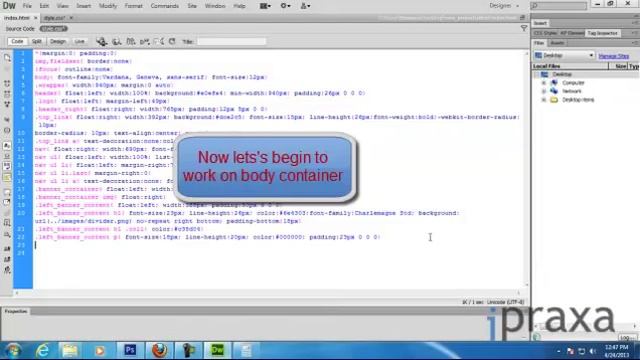Click the Apply Comment coding toolbar icon
640x360 pixels.
(x=7, y=192)
